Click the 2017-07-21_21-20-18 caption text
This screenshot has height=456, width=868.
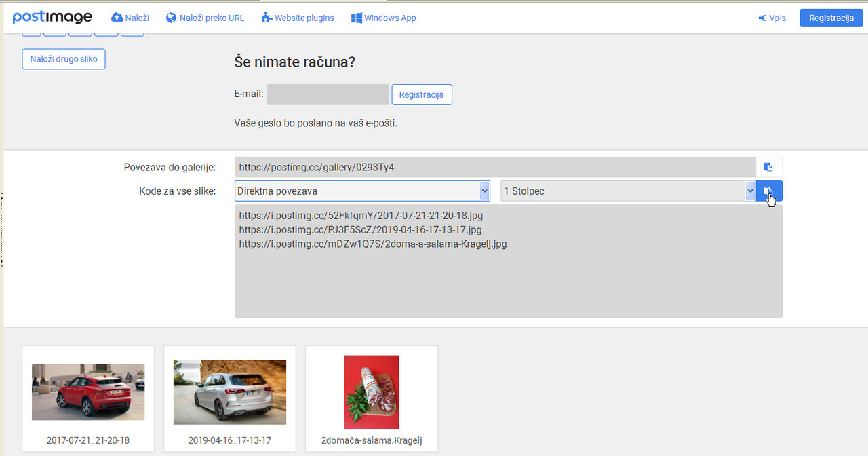(x=88, y=440)
